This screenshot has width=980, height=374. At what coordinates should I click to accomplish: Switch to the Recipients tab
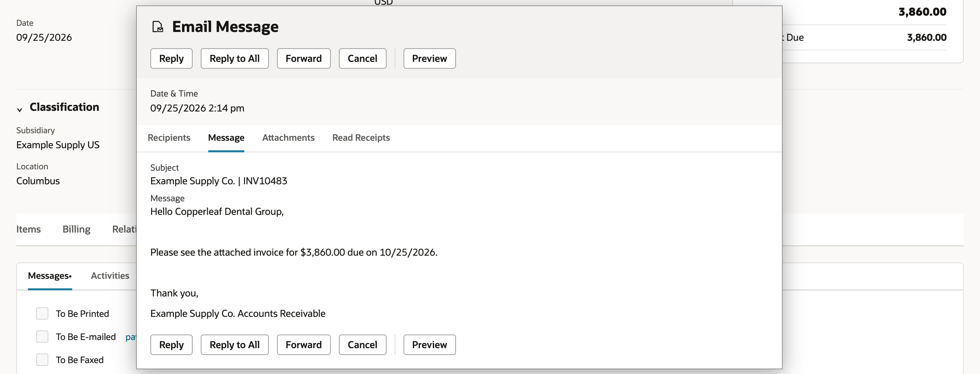click(169, 138)
